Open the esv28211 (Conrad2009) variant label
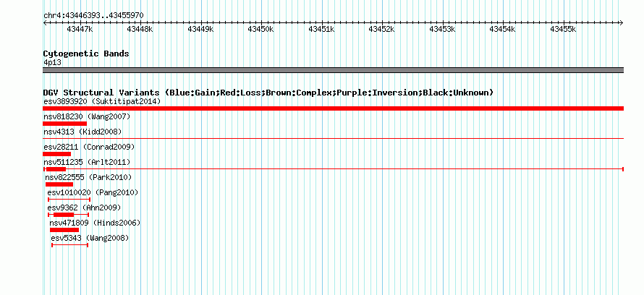Image resolution: width=644 pixels, height=295 pixels. 89,147
